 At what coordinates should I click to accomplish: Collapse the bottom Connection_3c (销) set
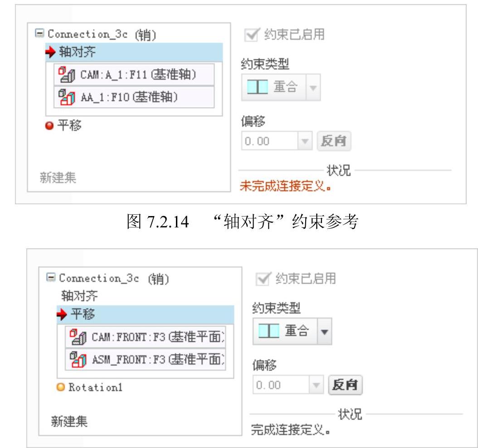[x=51, y=277]
